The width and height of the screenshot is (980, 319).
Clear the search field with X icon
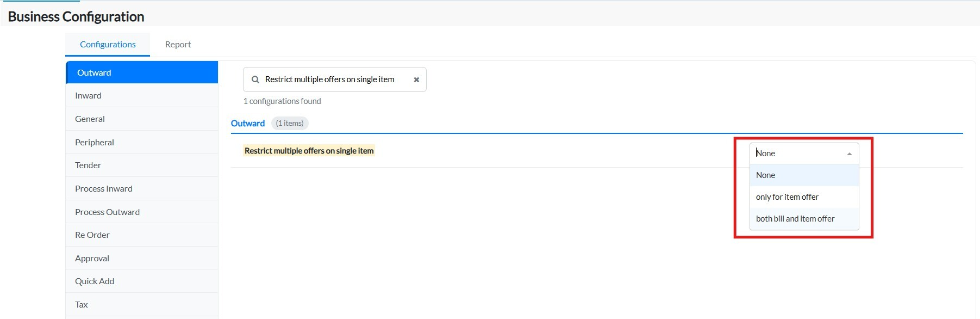[416, 79]
